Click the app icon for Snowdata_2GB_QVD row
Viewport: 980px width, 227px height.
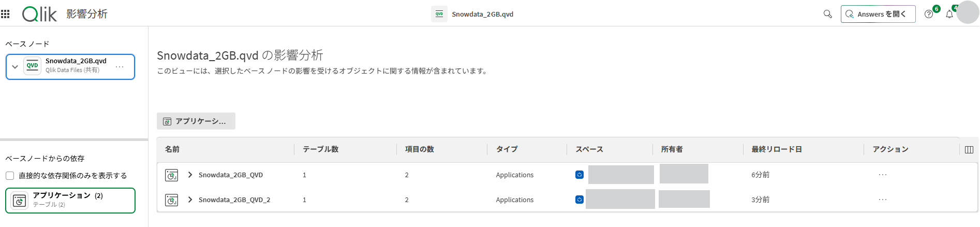(172, 175)
